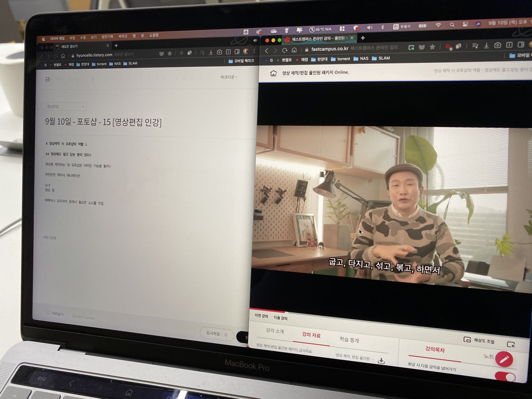This screenshot has width=532, height=399.
Task: Switch to the 강의목차 tab
Action: pyautogui.click(x=435, y=349)
